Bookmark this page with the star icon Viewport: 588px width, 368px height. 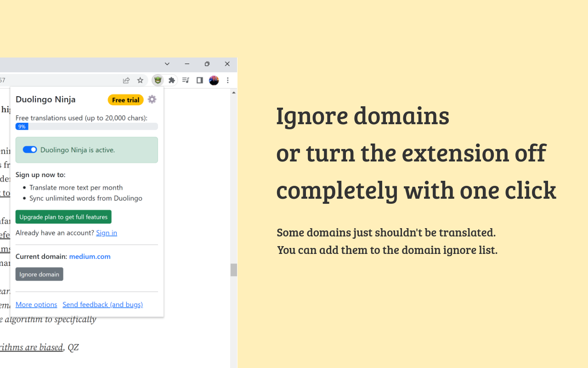coord(140,80)
